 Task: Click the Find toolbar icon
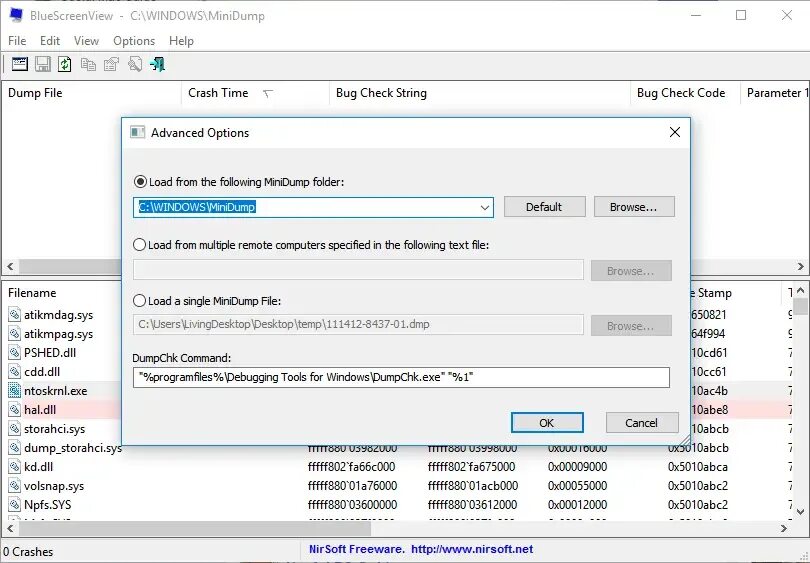coord(134,64)
